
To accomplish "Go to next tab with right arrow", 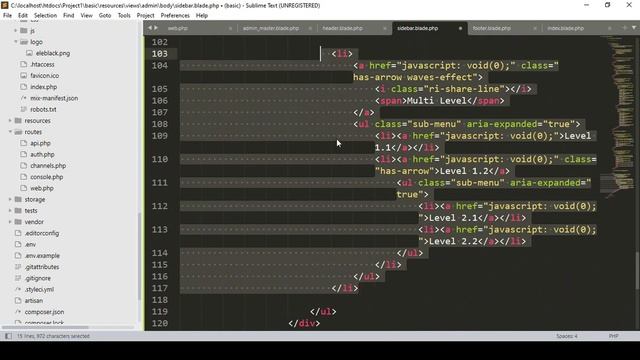I will click(156, 28).
